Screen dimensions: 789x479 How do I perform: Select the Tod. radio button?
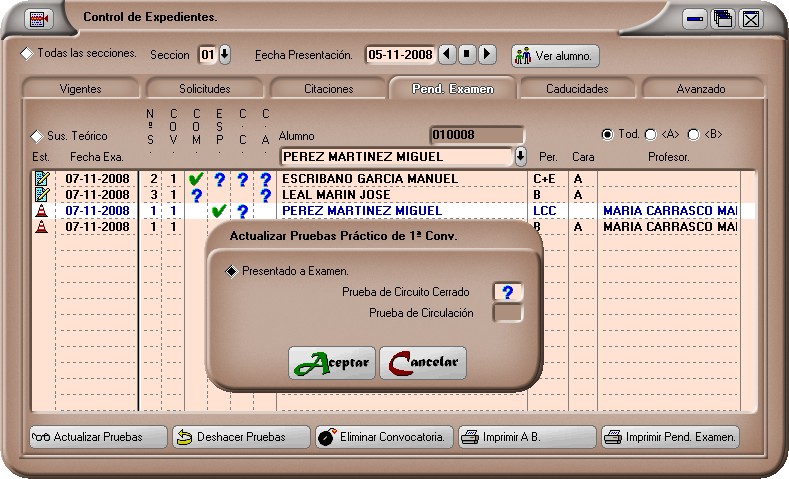point(607,134)
